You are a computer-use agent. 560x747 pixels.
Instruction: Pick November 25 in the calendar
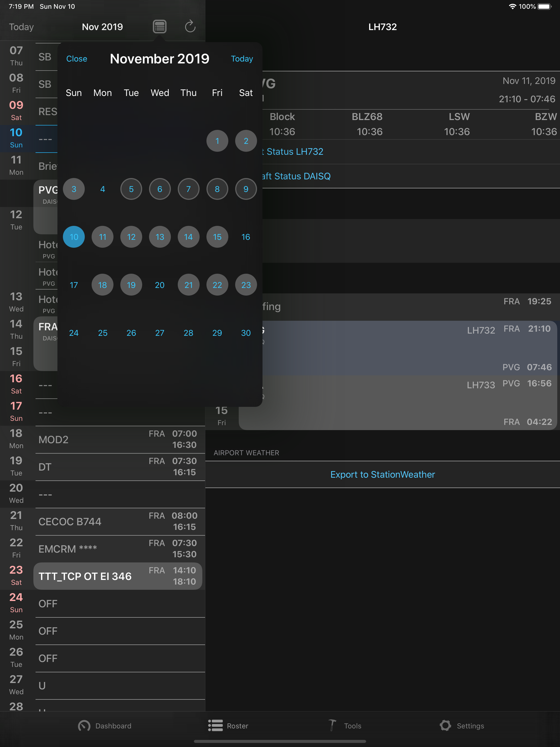[103, 333]
